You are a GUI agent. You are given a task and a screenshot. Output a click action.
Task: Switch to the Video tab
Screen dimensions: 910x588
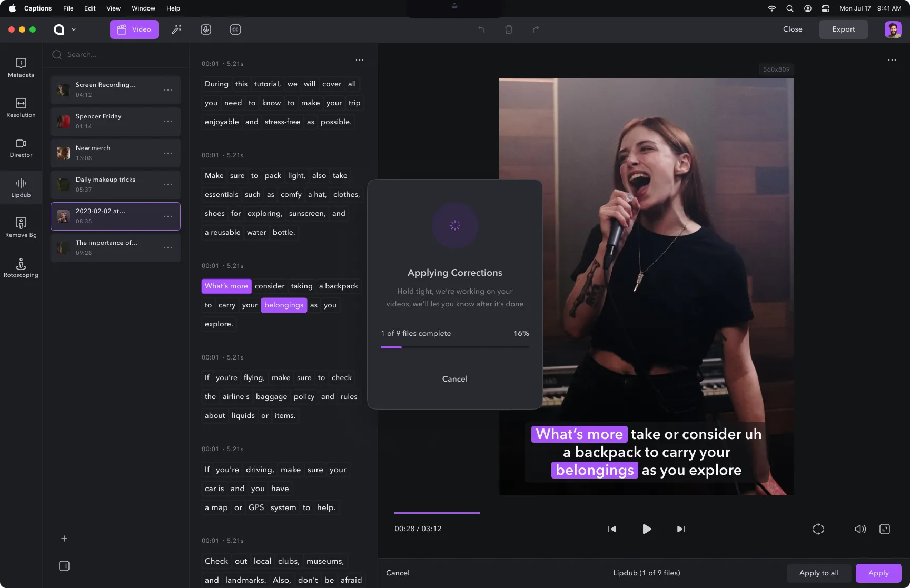[134, 29]
